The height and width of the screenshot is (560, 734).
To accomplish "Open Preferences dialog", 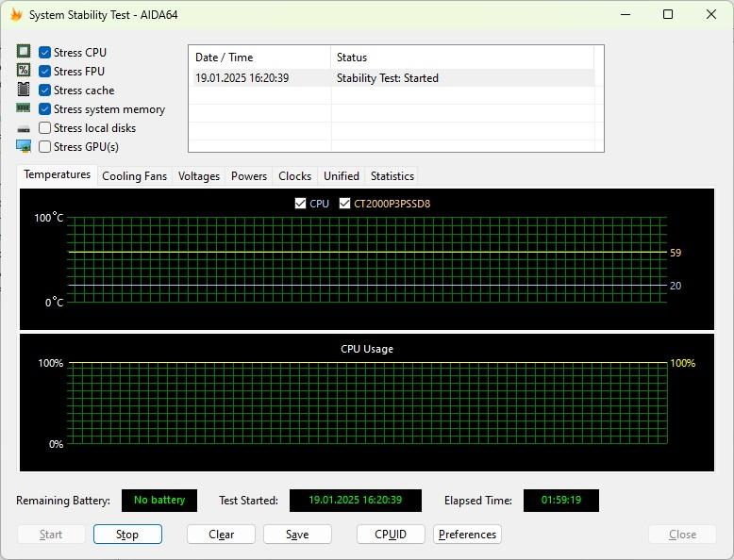I will (467, 535).
